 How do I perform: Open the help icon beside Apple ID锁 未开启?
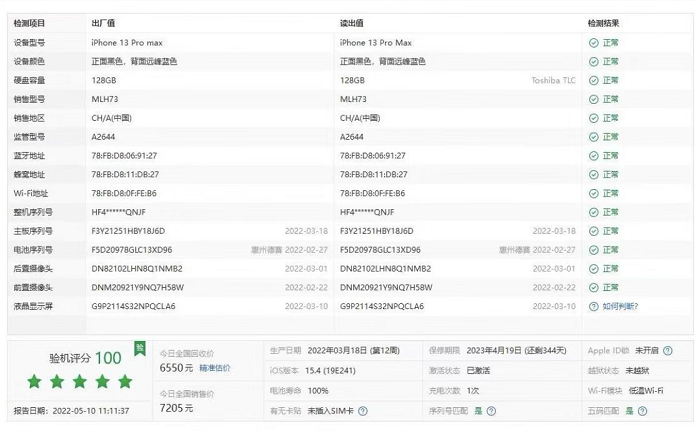668,351
